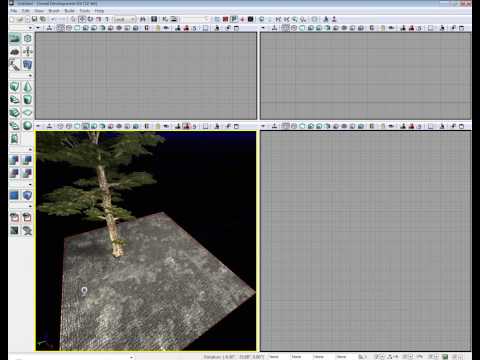
Task: Open the View menu
Action: [x=39, y=11]
